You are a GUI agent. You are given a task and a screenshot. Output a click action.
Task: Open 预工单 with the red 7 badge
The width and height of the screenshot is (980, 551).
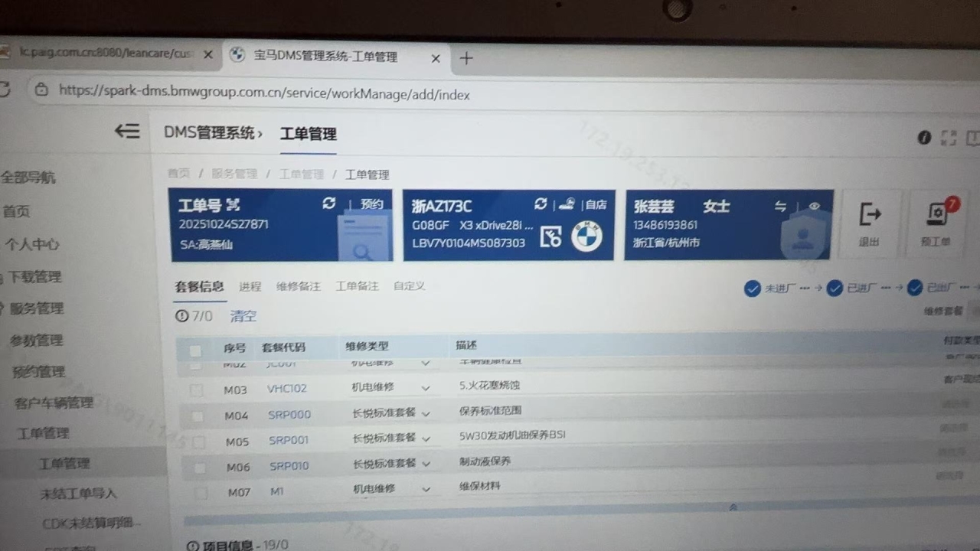point(936,223)
